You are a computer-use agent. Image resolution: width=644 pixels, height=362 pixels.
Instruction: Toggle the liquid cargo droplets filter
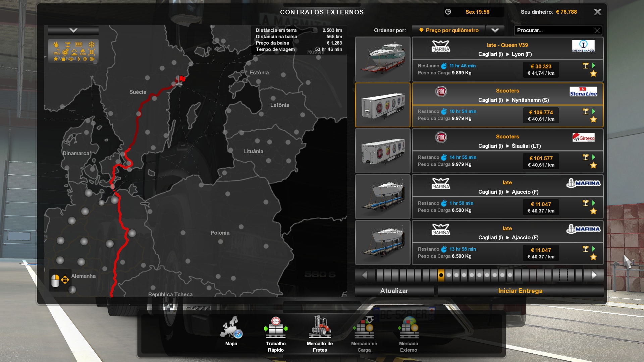pyautogui.click(x=56, y=45)
